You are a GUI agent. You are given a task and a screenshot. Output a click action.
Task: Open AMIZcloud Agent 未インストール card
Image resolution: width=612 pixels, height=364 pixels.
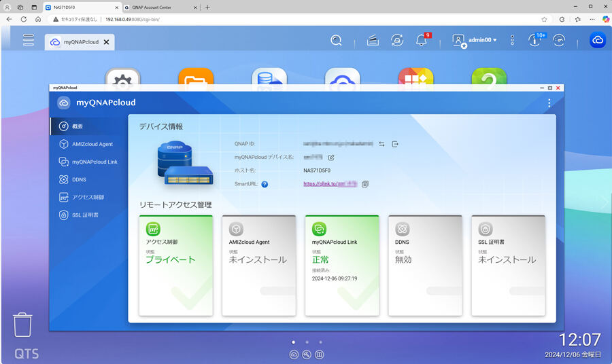(x=259, y=266)
